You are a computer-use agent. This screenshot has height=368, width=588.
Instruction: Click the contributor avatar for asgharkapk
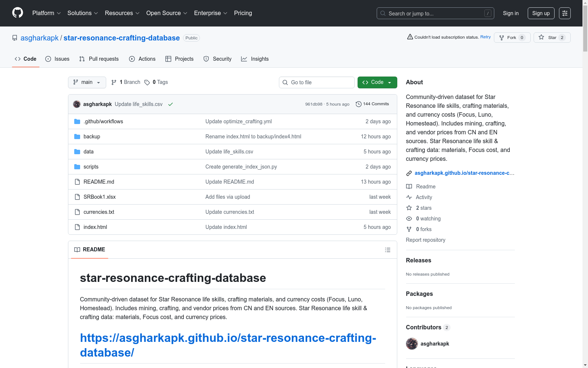(x=412, y=344)
